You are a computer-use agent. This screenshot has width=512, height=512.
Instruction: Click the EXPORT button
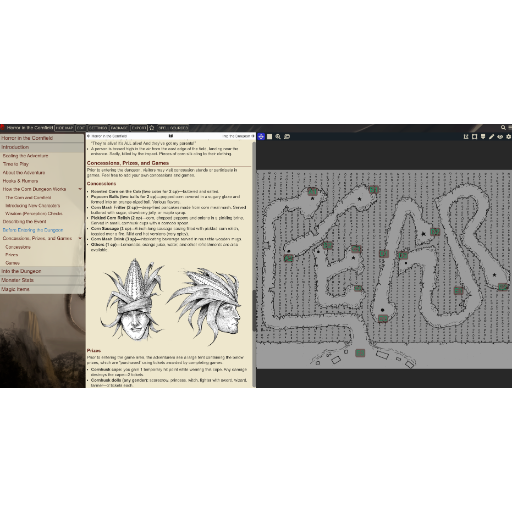coord(139,128)
